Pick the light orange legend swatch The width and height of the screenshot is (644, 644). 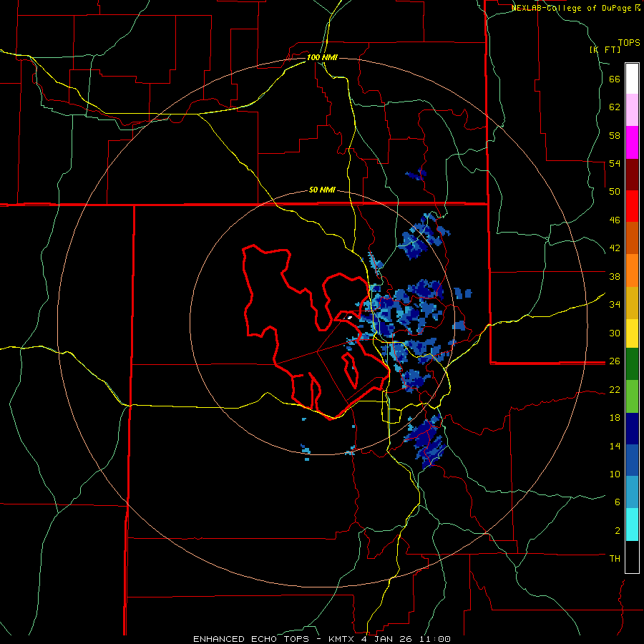click(x=632, y=270)
